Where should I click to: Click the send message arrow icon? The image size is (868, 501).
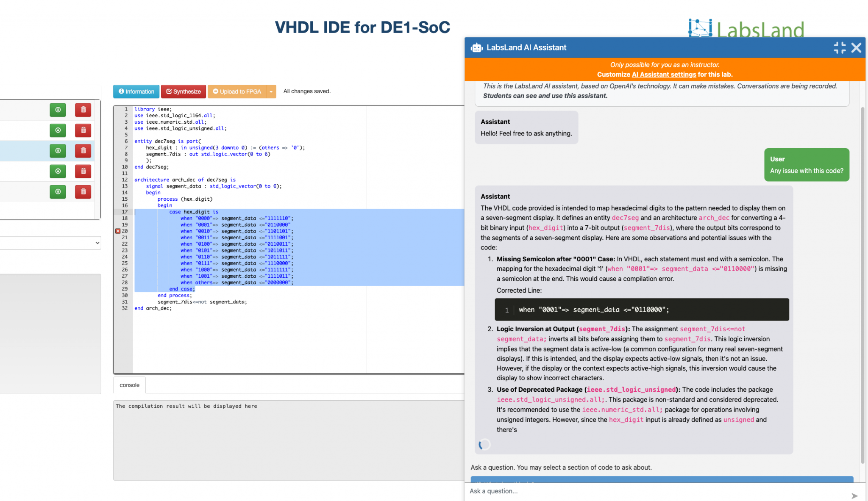pyautogui.click(x=854, y=495)
